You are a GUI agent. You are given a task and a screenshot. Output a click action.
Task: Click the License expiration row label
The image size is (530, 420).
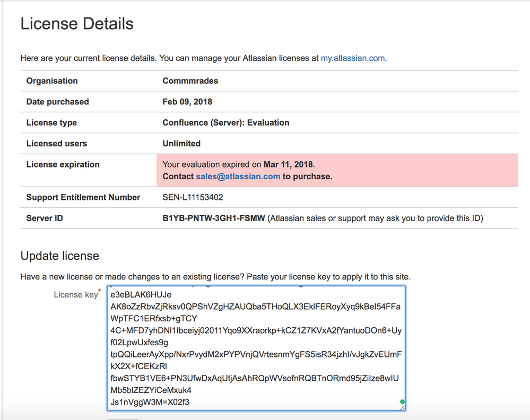[63, 164]
